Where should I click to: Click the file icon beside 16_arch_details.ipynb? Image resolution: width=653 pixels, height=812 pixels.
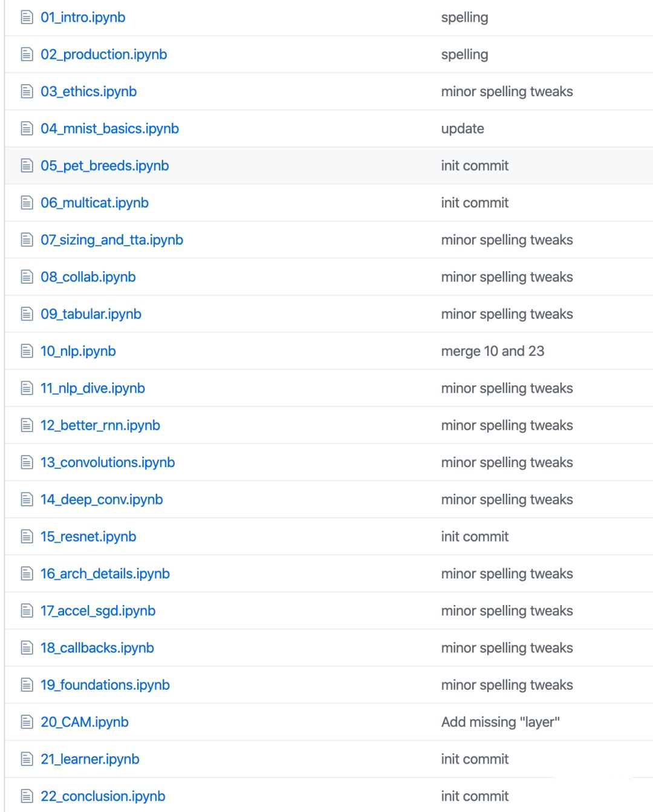(27, 574)
